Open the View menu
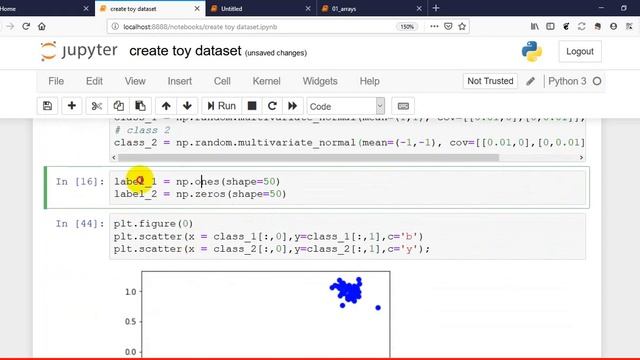This screenshot has width=640, height=360. 135,81
